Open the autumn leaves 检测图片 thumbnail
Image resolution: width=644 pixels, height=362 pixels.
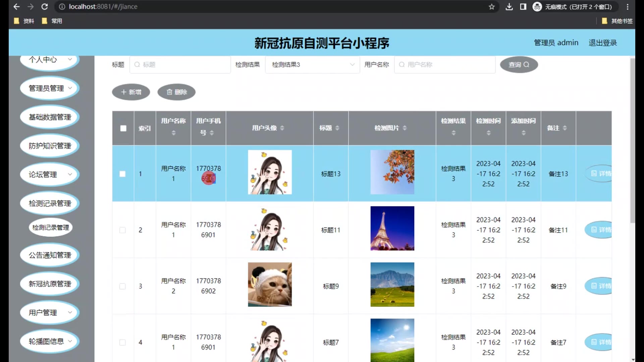pos(392,172)
